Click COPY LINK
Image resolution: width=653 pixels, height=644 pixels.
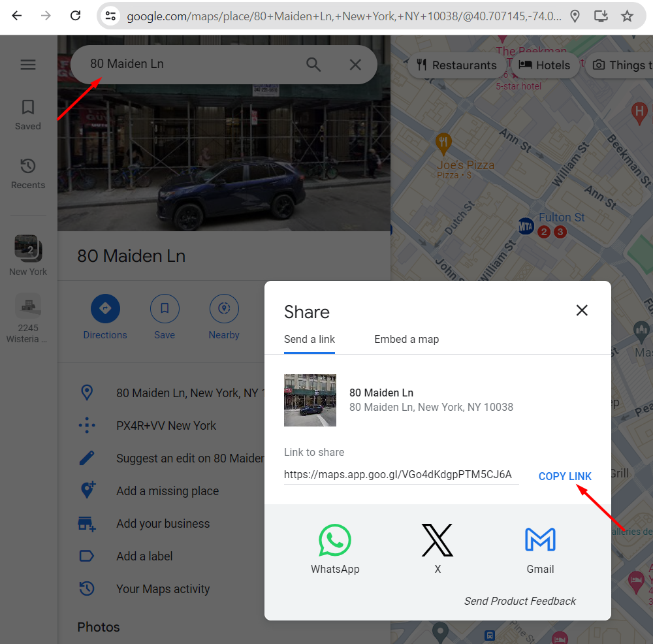(565, 476)
